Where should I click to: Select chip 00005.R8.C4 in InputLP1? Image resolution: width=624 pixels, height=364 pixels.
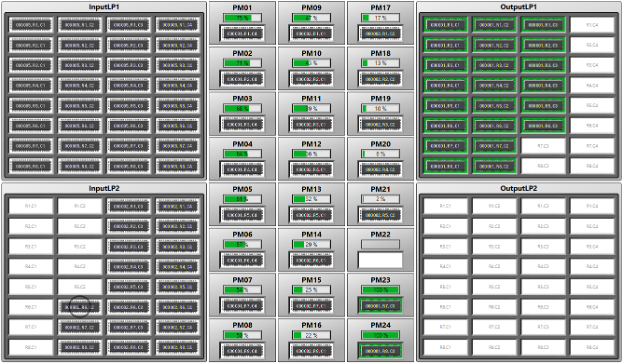click(177, 166)
